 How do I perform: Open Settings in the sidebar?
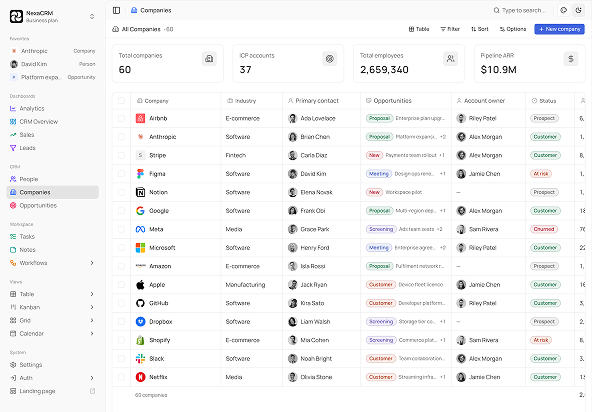pos(52,365)
